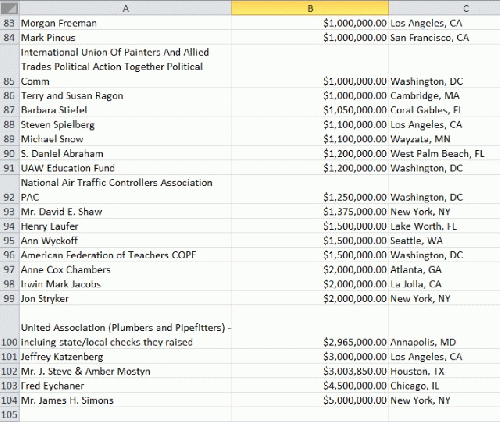Click Irwin Mark Jacobs cell

126,284
